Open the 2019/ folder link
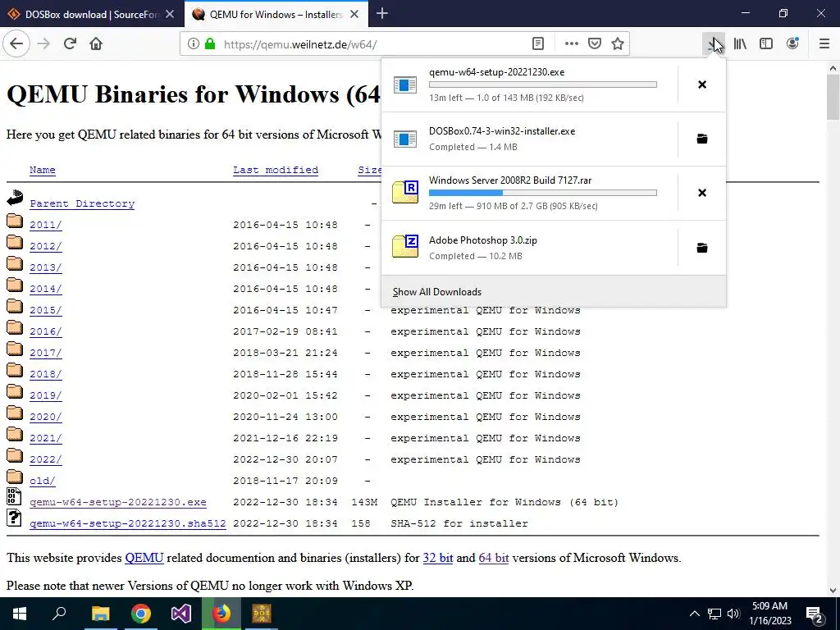840x630 pixels. pos(46,395)
